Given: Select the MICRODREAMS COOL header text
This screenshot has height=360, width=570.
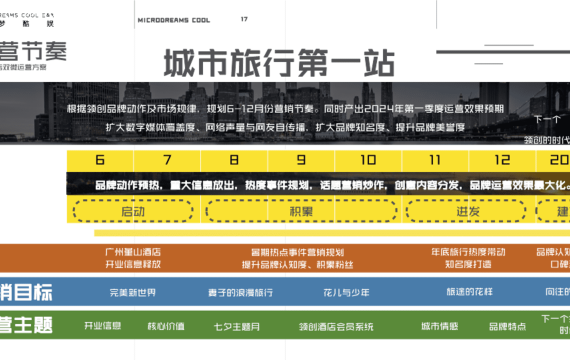Looking at the screenshot, I should tap(174, 20).
